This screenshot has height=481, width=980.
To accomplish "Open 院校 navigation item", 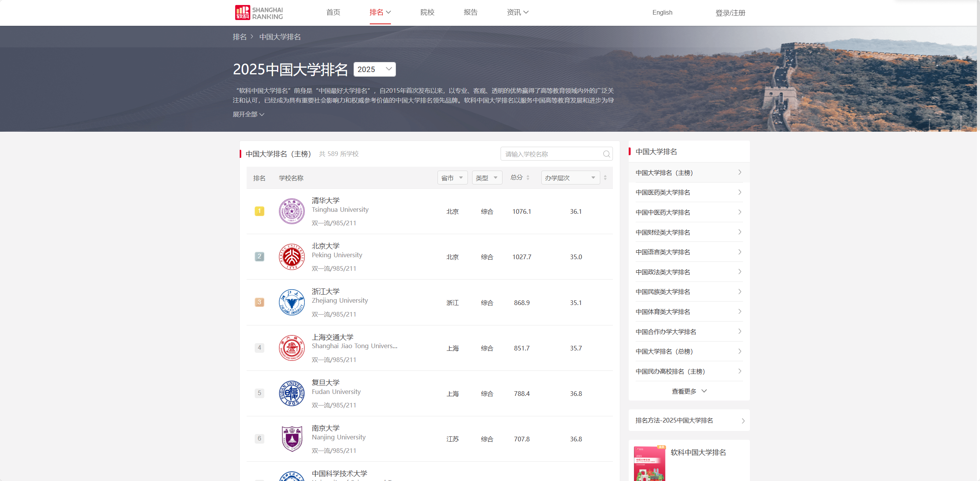I will click(x=427, y=12).
